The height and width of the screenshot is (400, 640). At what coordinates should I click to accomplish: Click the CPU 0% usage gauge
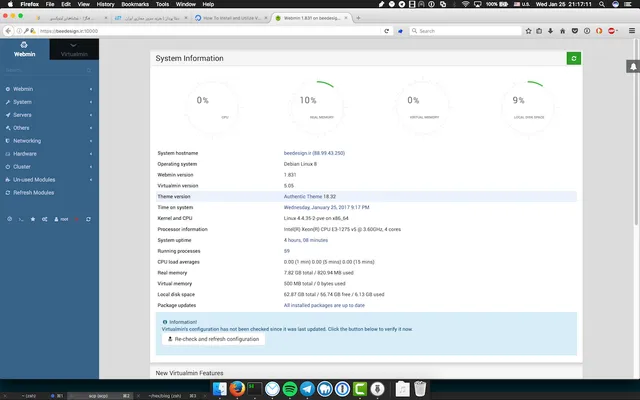pos(213,107)
